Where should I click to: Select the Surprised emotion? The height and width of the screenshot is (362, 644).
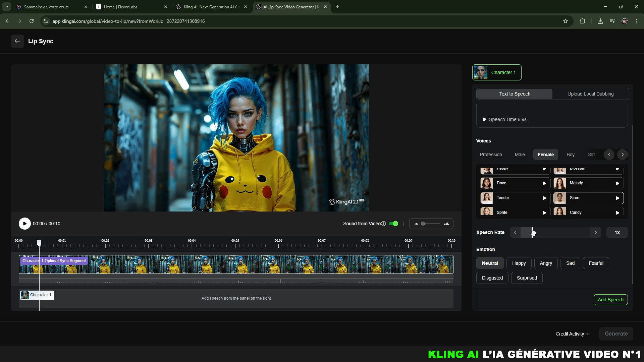coord(527,278)
